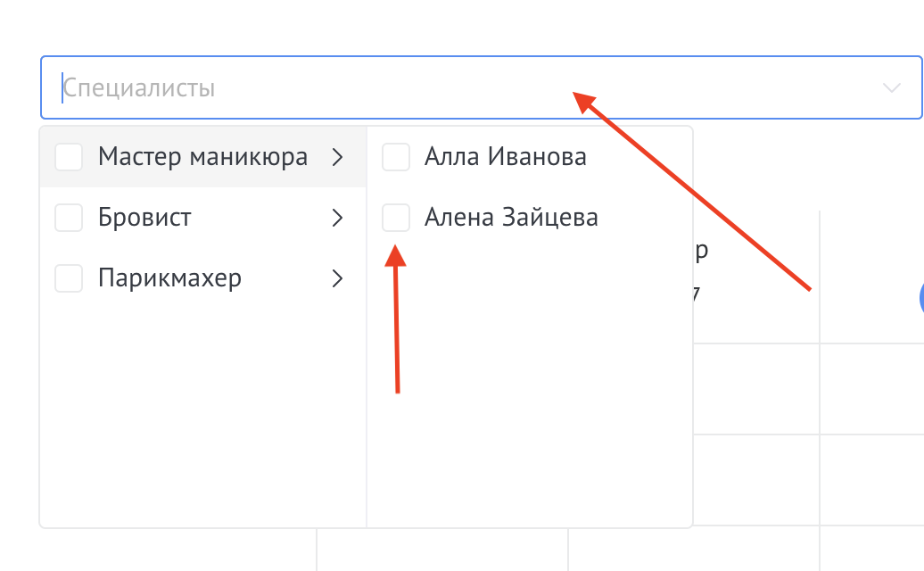Screen dimensions: 924x571
Task: Collapse the Специалисты dropdown arrow
Action: 891,87
